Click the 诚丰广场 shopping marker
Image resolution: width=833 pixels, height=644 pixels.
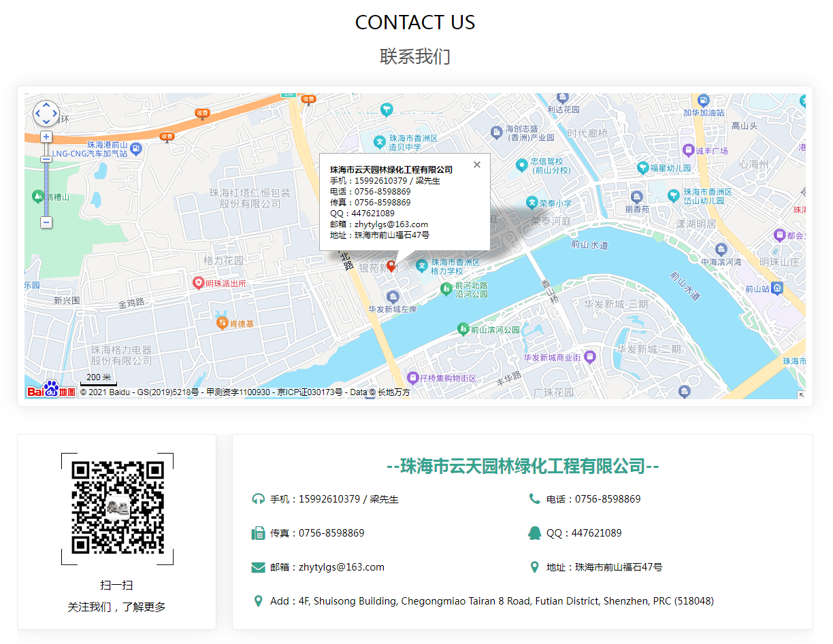[689, 150]
